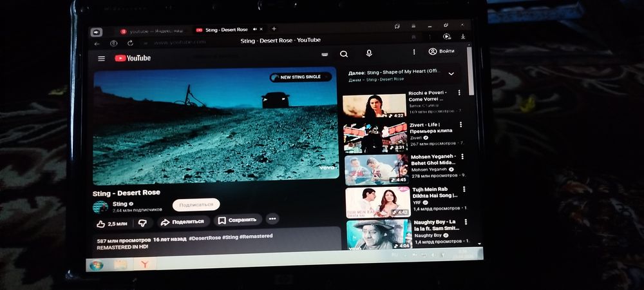Open the browser downloads arrow icon
Screen dimensions: 644x290
coord(463,37)
